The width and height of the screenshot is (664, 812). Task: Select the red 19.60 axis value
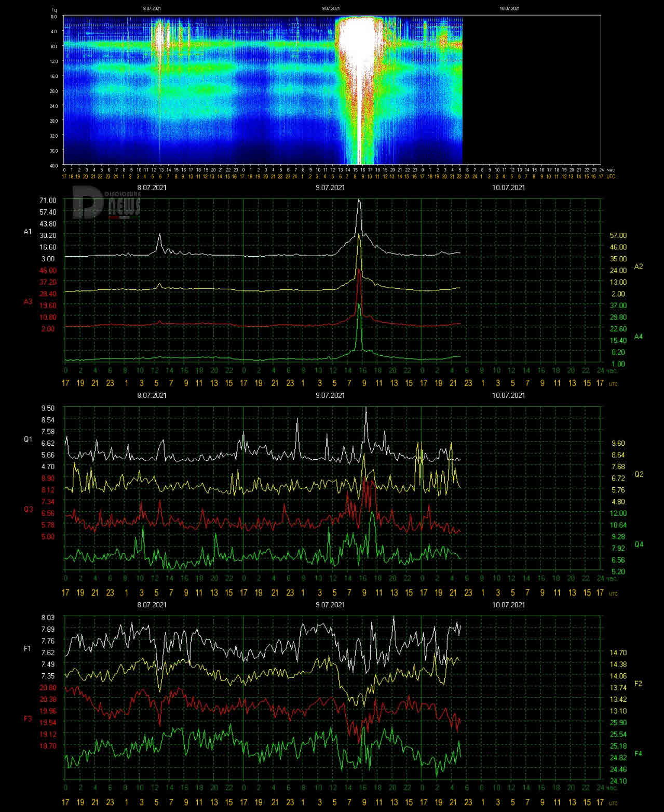point(47,305)
